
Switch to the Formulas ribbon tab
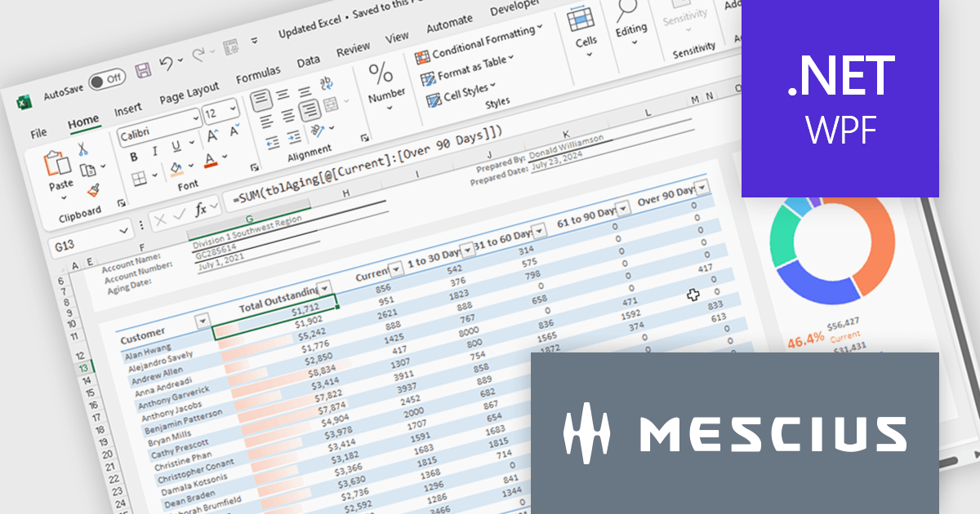[x=259, y=73]
